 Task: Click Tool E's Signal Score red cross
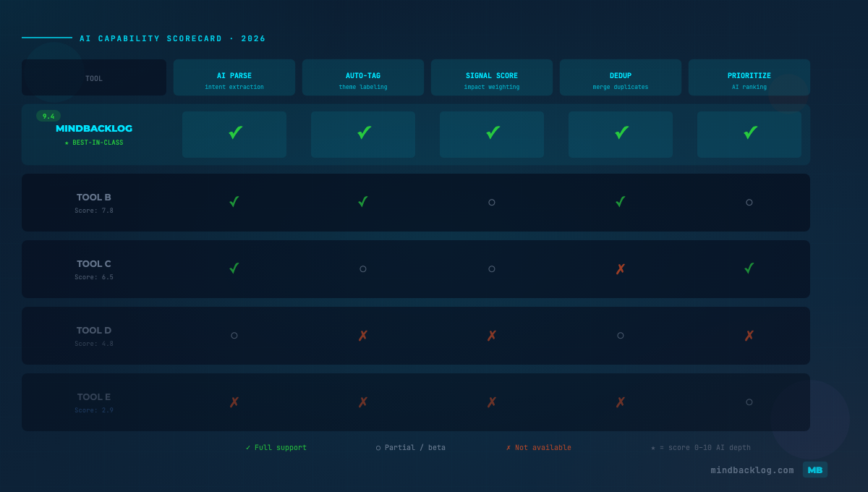(x=492, y=402)
